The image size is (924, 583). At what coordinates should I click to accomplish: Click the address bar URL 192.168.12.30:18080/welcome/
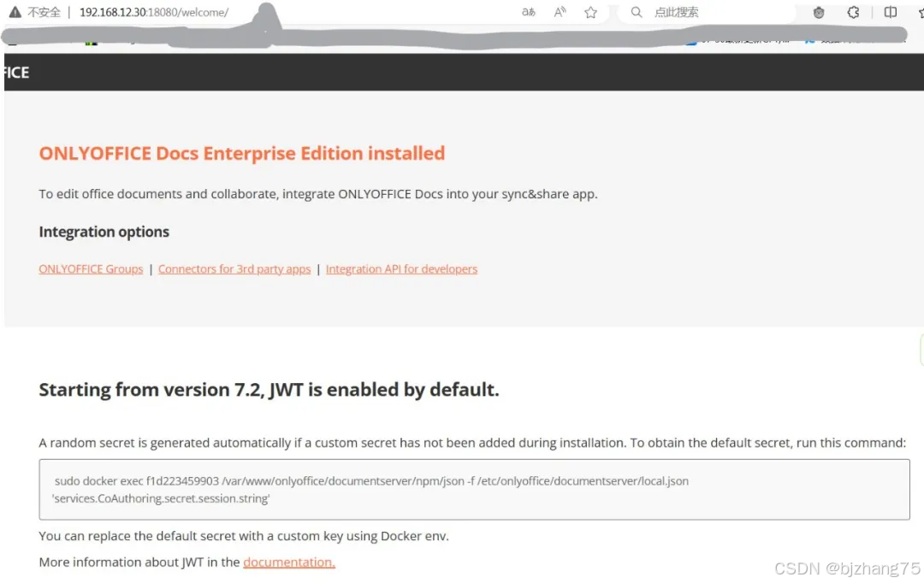coord(154,12)
